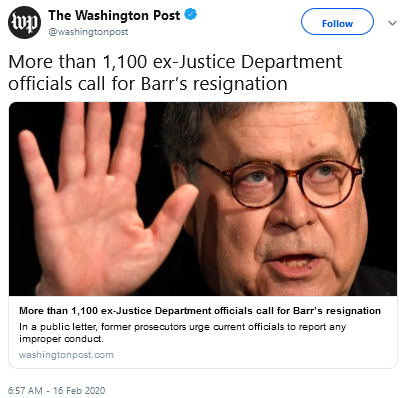Click the tweet headline text
This screenshot has height=398, width=403.
pos(175,72)
